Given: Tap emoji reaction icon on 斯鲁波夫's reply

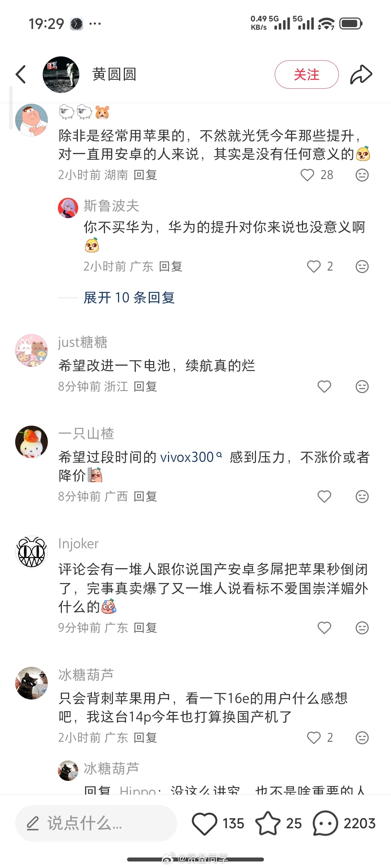Looking at the screenshot, I should (362, 267).
